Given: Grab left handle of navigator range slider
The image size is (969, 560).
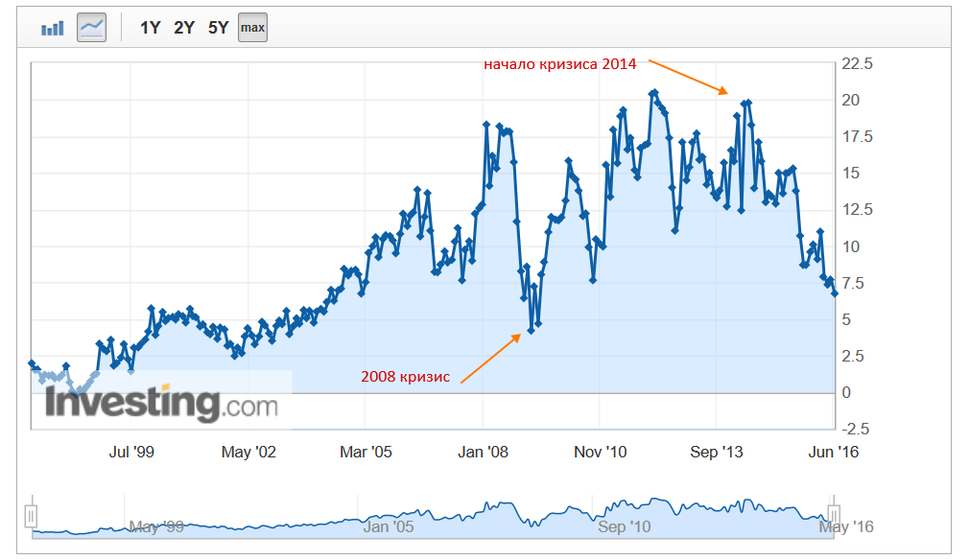Looking at the screenshot, I should pyautogui.click(x=31, y=516).
